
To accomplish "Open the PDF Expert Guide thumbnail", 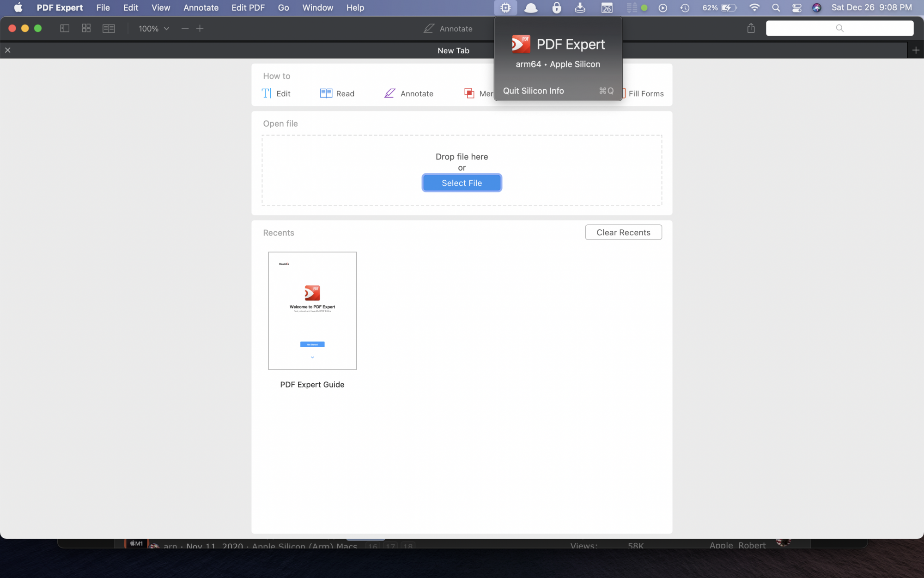I will coord(312,311).
